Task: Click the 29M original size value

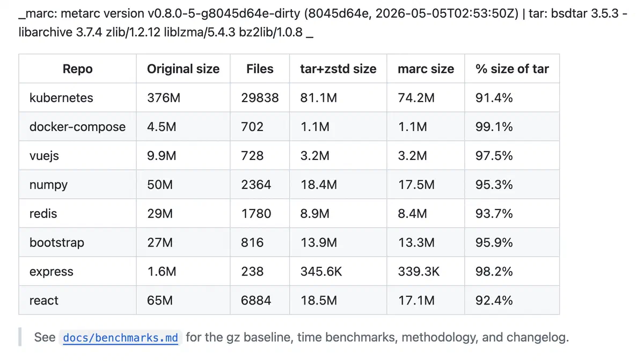Action: pos(160,214)
